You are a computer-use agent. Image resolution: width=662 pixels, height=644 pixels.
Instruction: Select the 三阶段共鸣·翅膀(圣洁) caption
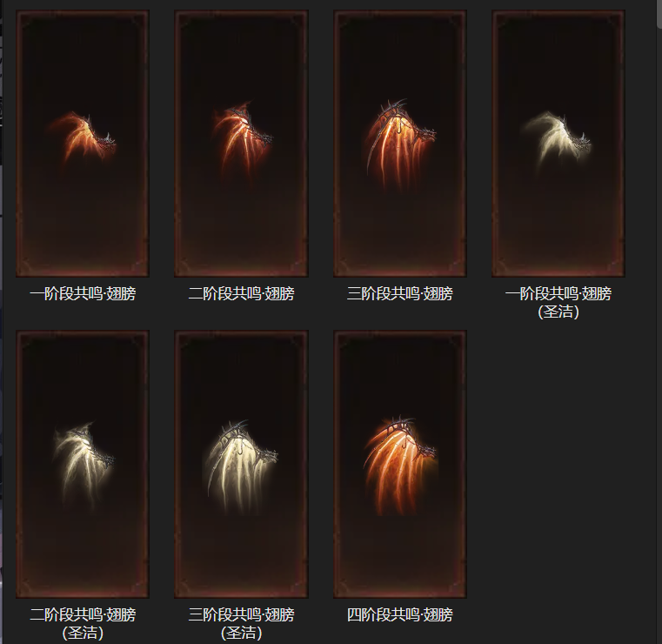(241, 623)
